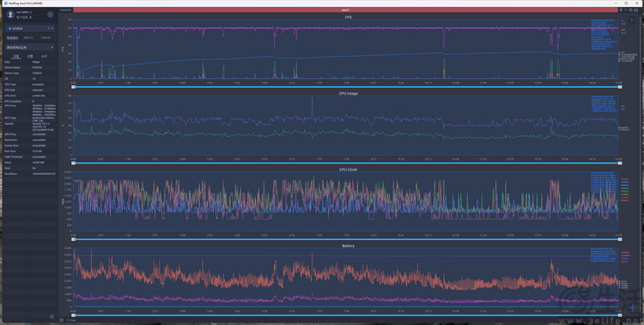Click the CPU Clock right range slider handle

[x=620, y=239]
